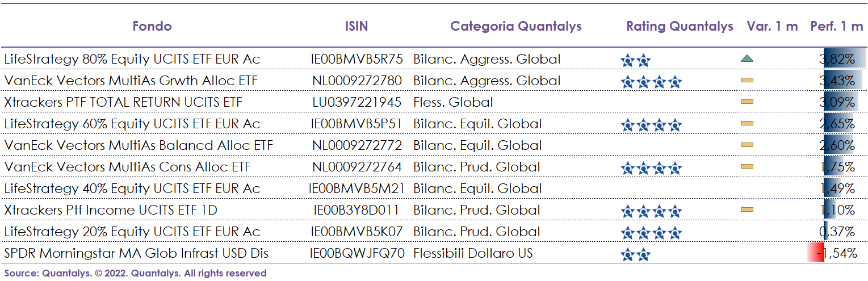This screenshot has height=281, width=868.
Task: Click VanEck Grwth Alloc four-star rating
Action: [x=651, y=82]
